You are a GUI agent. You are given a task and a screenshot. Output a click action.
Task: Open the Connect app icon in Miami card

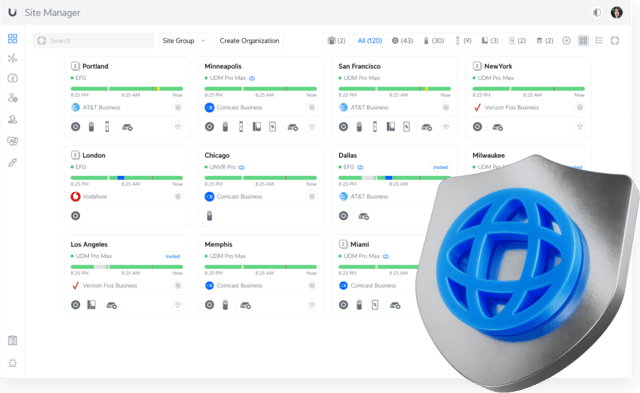(375, 305)
